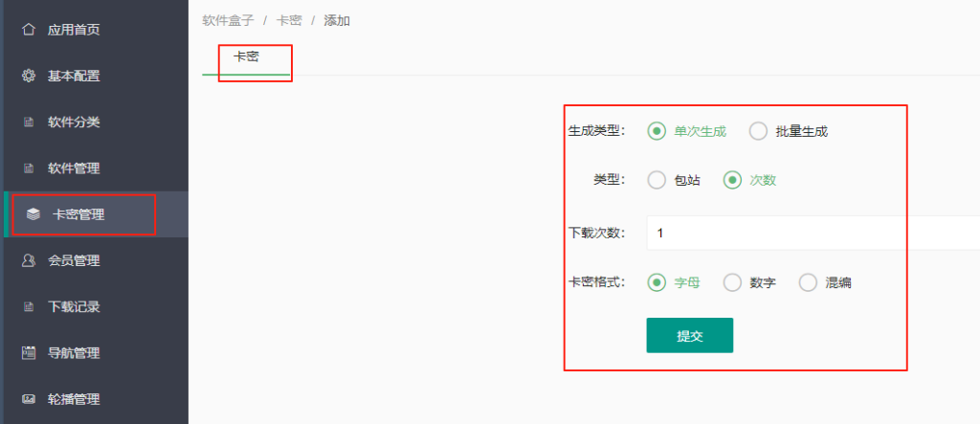The height and width of the screenshot is (424, 980).
Task: Click the 生成类型 label
Action: [x=596, y=131]
